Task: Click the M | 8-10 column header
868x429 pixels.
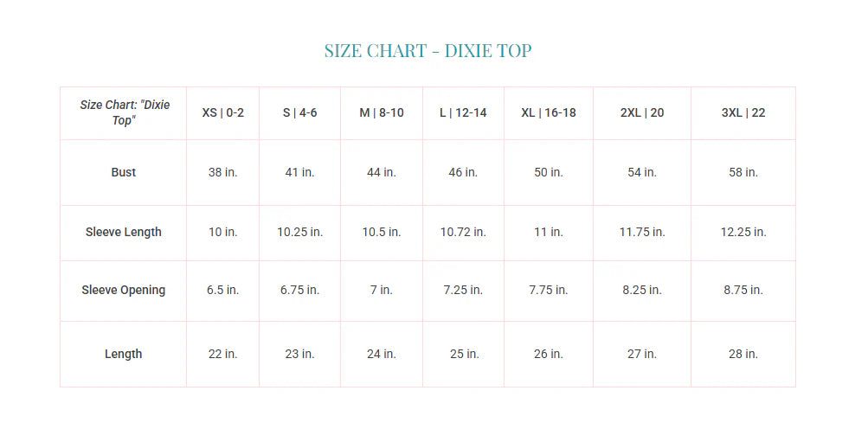Action: [382, 112]
